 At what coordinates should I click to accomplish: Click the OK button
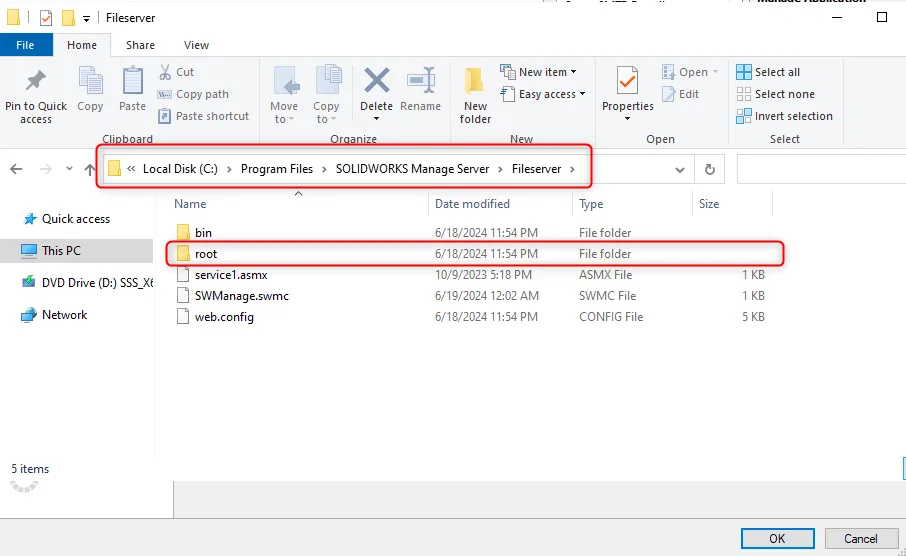pyautogui.click(x=778, y=539)
